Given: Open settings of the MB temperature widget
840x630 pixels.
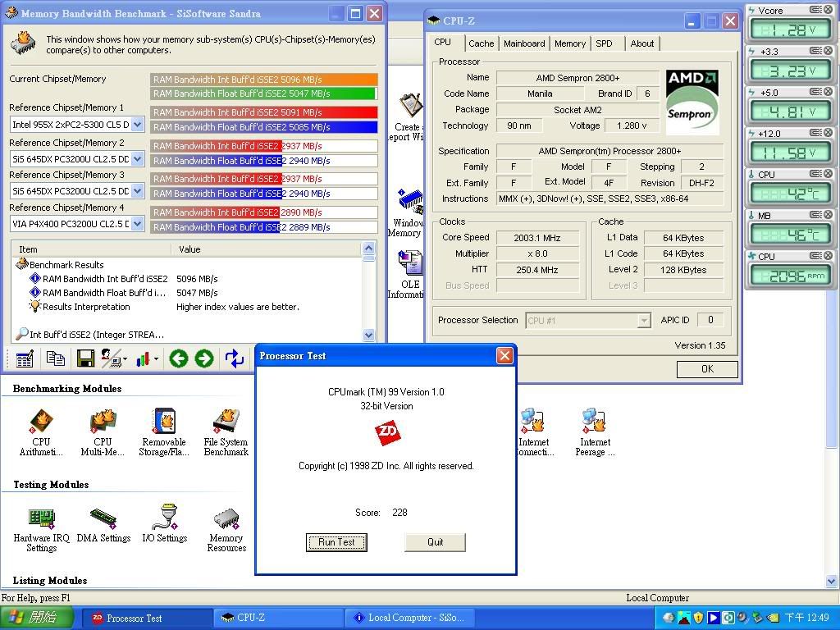Looking at the screenshot, I should point(816,215).
